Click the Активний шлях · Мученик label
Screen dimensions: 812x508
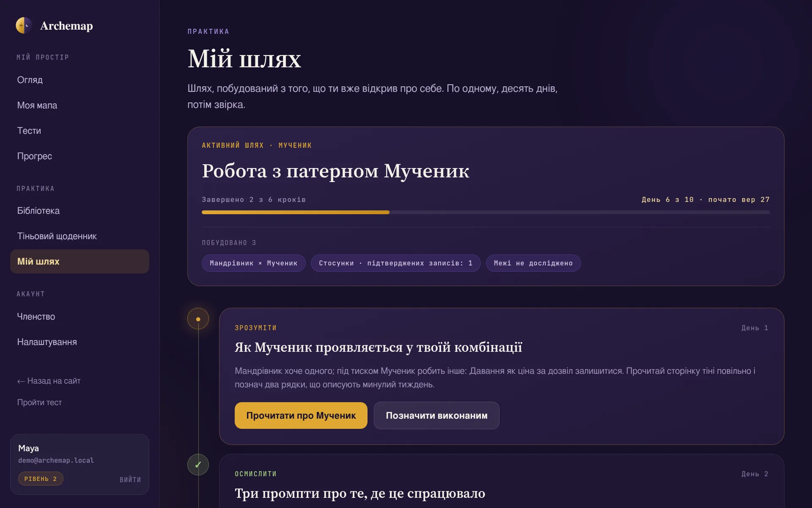point(257,146)
